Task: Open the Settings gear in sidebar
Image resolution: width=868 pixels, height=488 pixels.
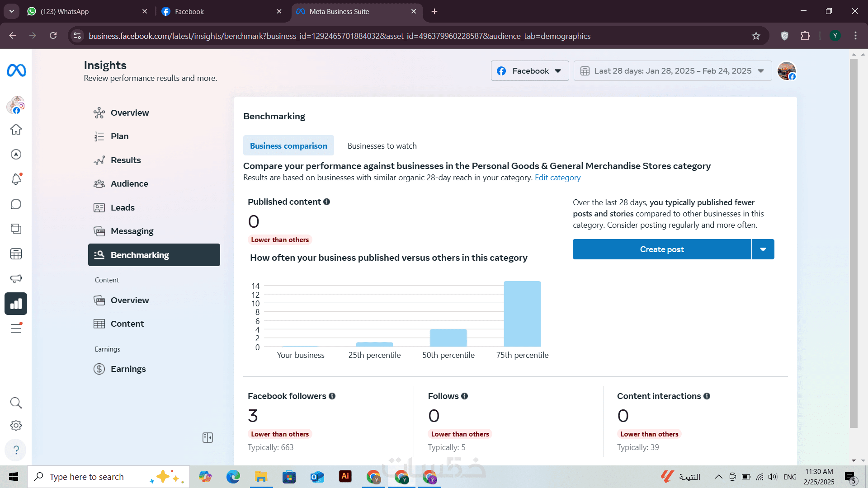Action: [x=16, y=425]
